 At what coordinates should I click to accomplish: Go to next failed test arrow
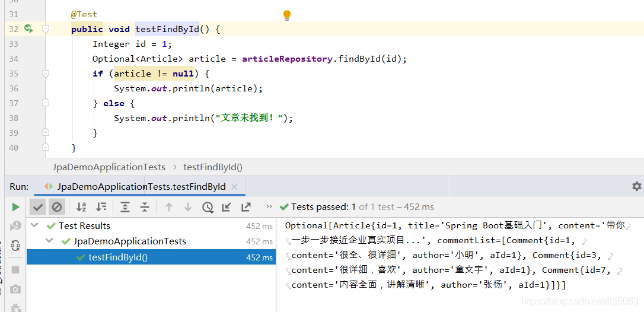pyautogui.click(x=188, y=207)
